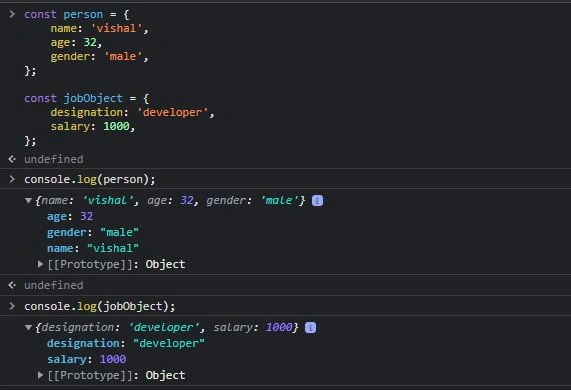Image resolution: width=571 pixels, height=390 pixels.
Task: Click input prompt arrow before console.log(jobObject)
Action: [12, 306]
